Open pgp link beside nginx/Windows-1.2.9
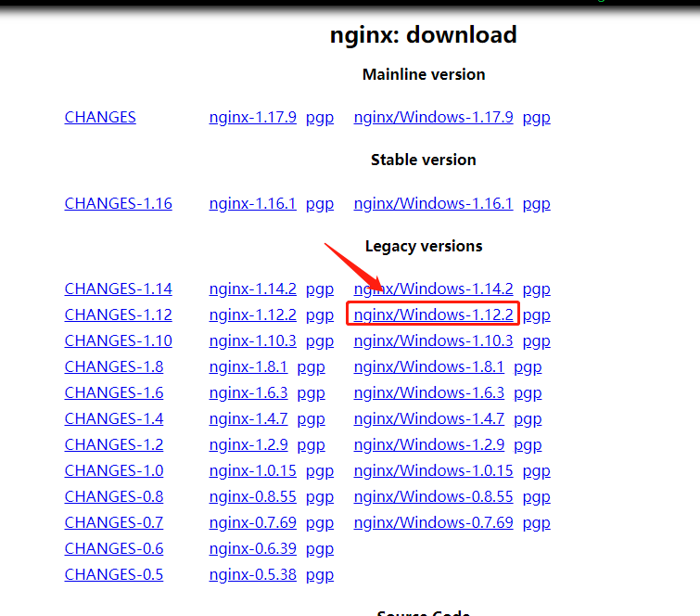Screen dimensions: 700x616 tap(528, 445)
